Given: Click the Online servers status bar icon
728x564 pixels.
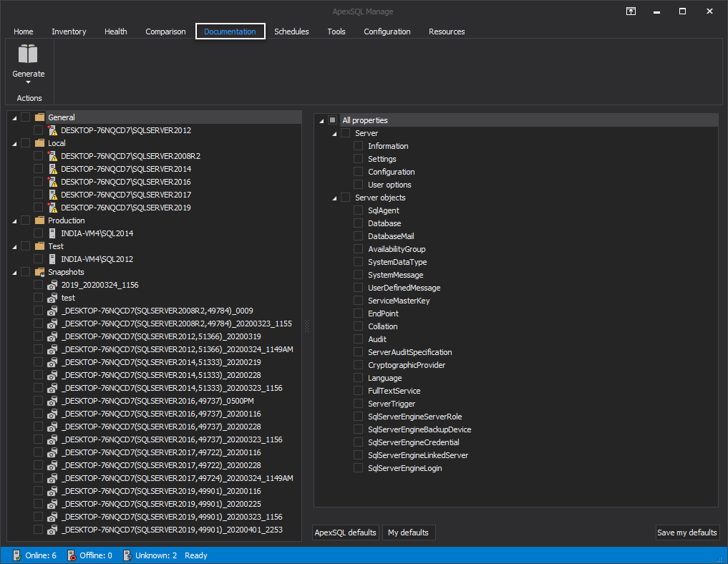Looking at the screenshot, I should (16, 555).
